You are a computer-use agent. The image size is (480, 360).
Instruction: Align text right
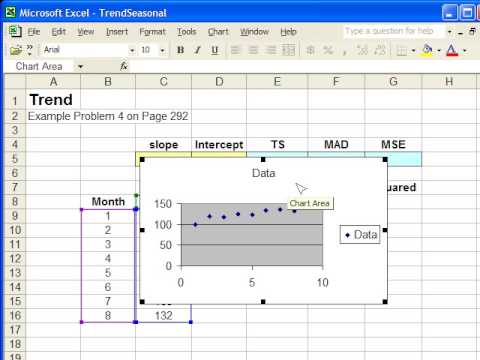271,50
